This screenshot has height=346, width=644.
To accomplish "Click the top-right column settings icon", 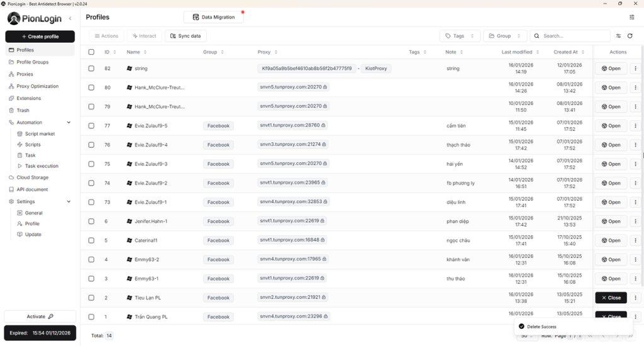I will pyautogui.click(x=632, y=17).
